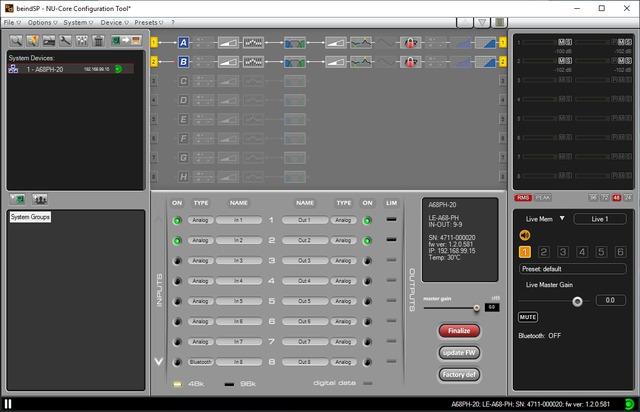Click the orange speaker icon in Live panel
This screenshot has height=412, width=640.
524,235
